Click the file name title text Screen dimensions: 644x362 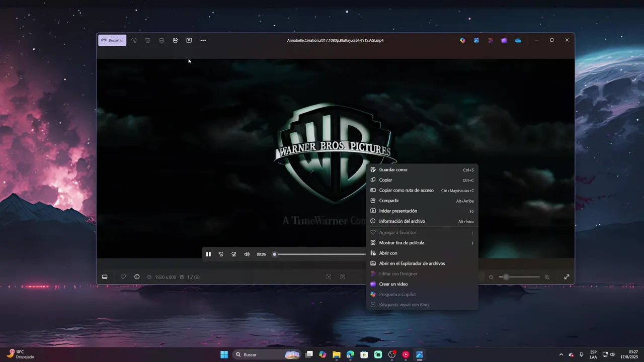pos(335,40)
